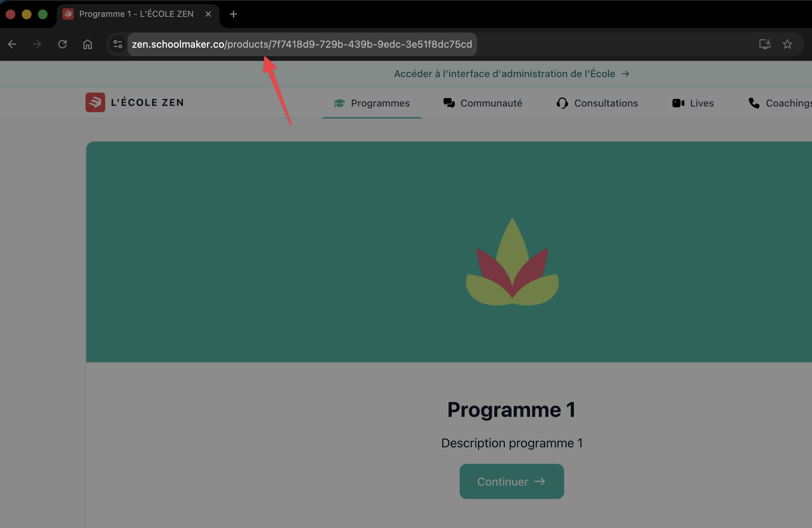The image size is (812, 528).
Task: Open site information settings icon
Action: 118,44
